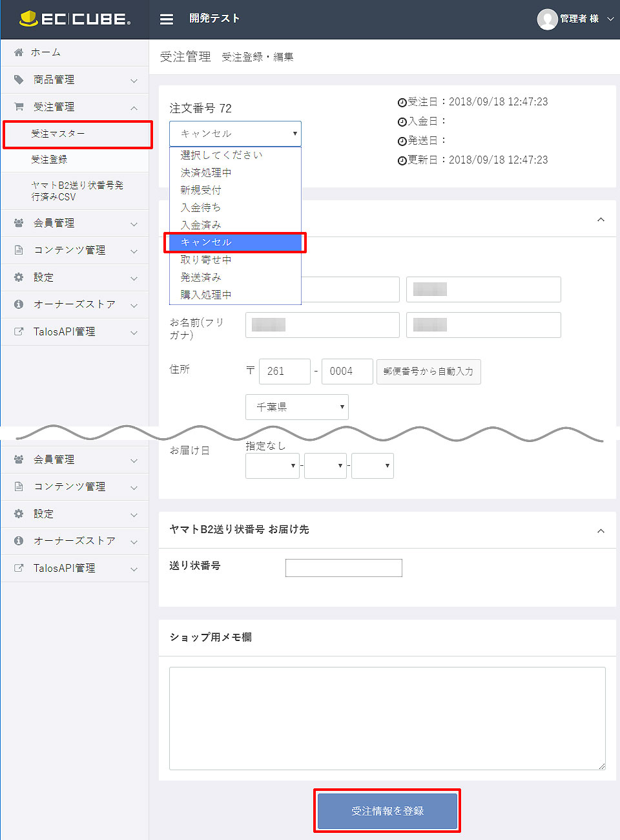Click the administrator avatar icon
The width and height of the screenshot is (620, 840).
(547, 19)
